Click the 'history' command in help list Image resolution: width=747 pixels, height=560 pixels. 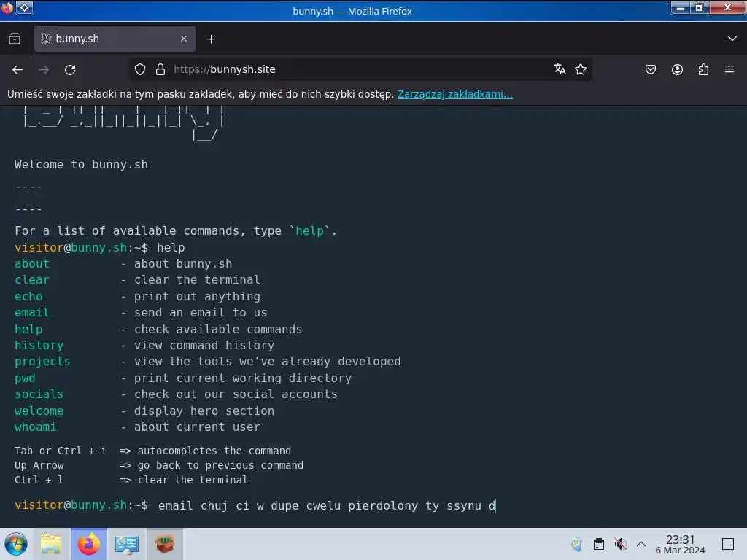pyautogui.click(x=39, y=345)
